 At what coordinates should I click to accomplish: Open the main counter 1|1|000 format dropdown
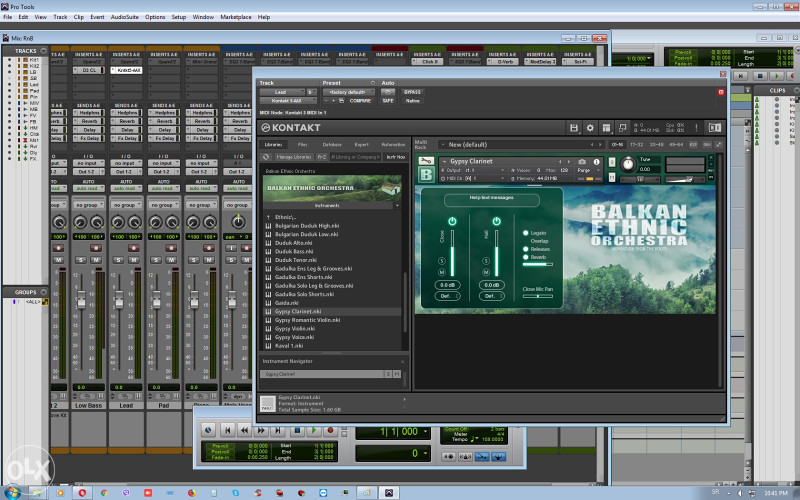pos(426,432)
